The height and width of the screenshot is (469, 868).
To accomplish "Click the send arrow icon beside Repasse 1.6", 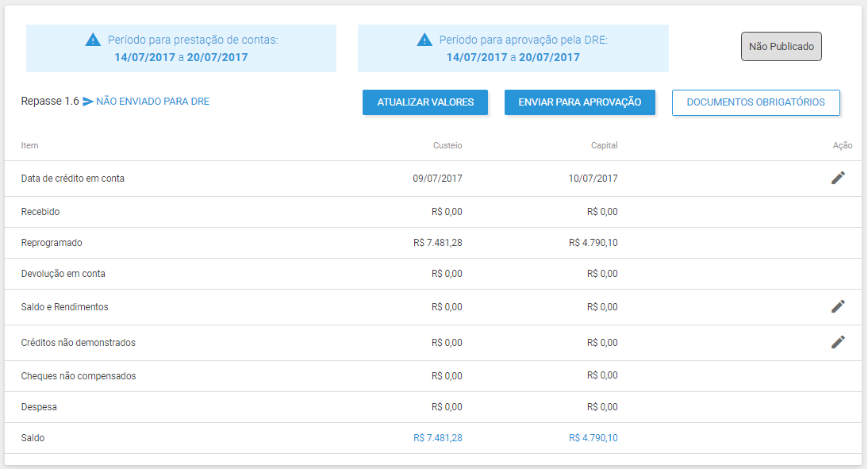I will [88, 102].
